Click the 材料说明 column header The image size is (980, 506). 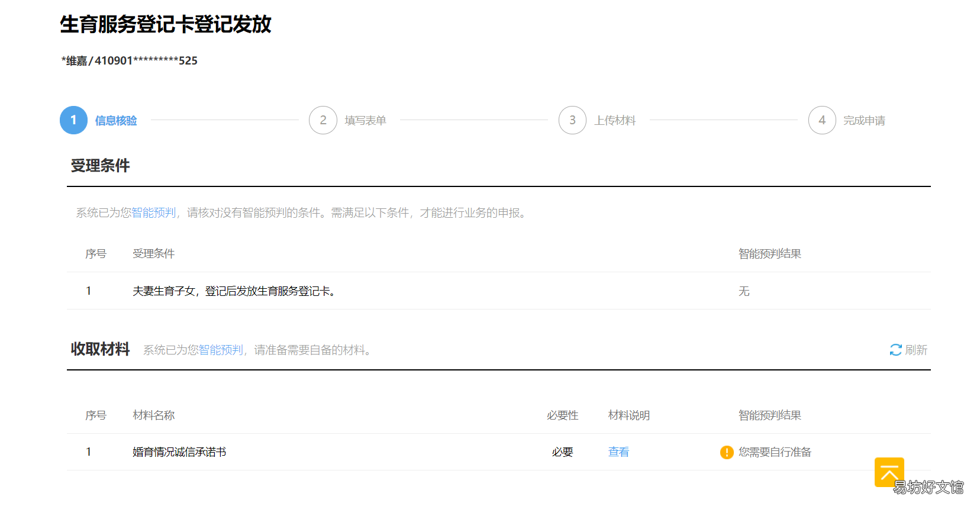[629, 415]
